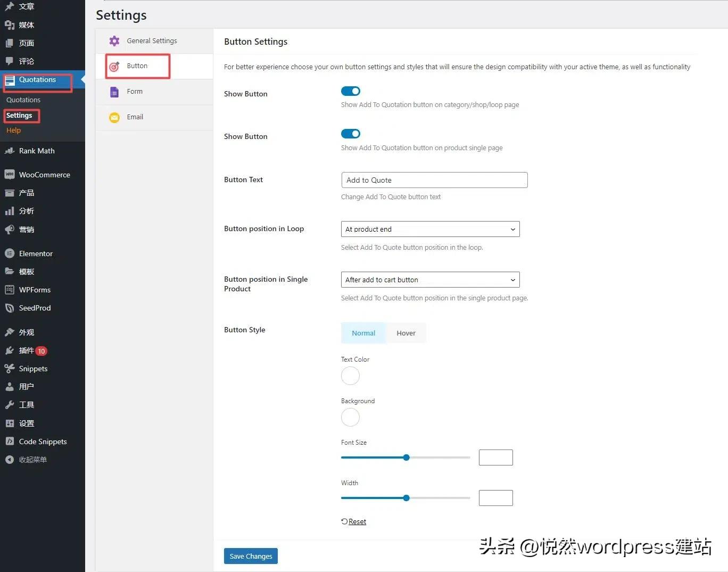The height and width of the screenshot is (572, 728).
Task: Click the bar chart icon beside 分析
Action: point(10,211)
